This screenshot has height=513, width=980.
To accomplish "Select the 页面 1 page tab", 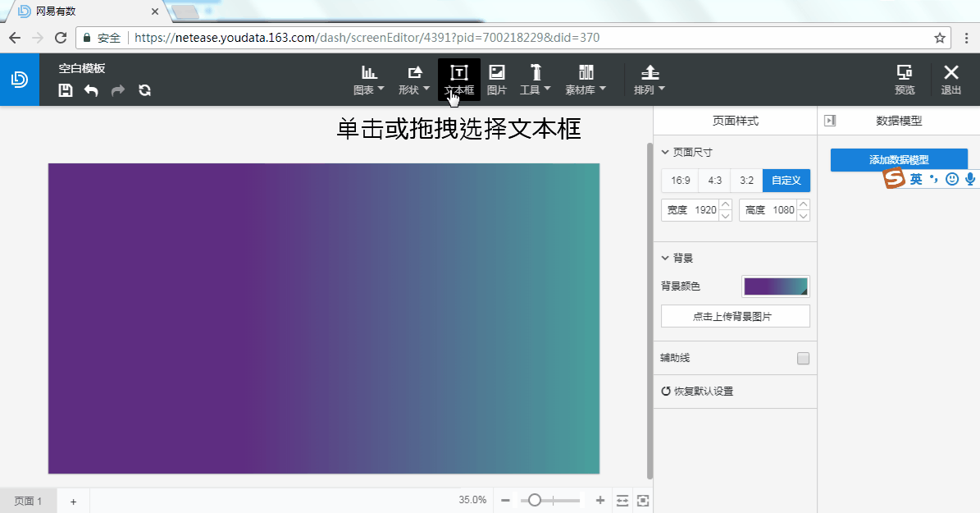I will coord(28,501).
